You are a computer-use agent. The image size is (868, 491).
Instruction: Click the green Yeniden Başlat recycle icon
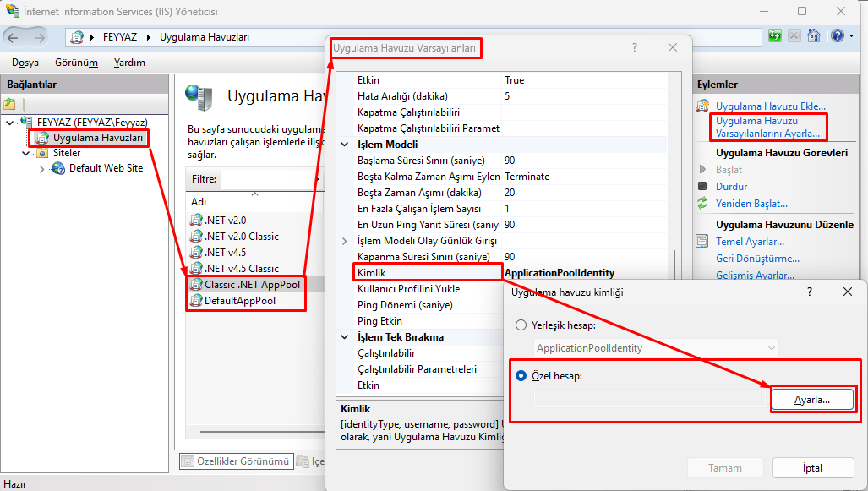701,203
